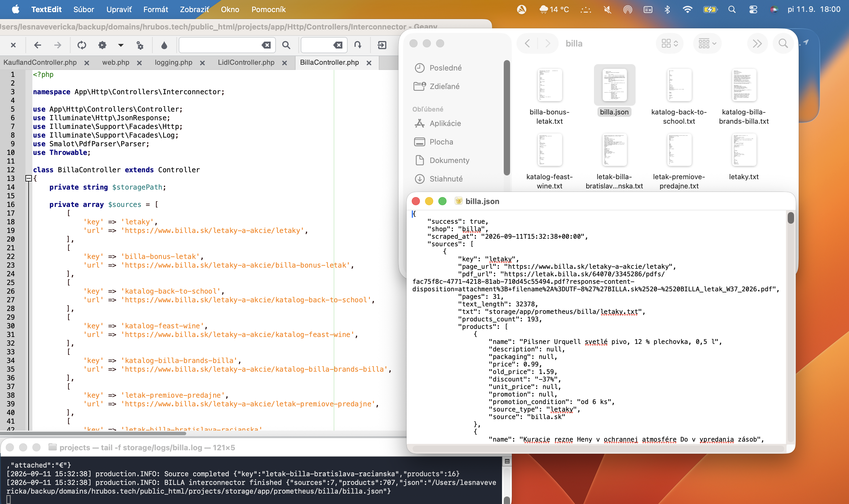The image size is (849, 504).
Task: Click the reload icon in Geany toolbar
Action: click(82, 45)
